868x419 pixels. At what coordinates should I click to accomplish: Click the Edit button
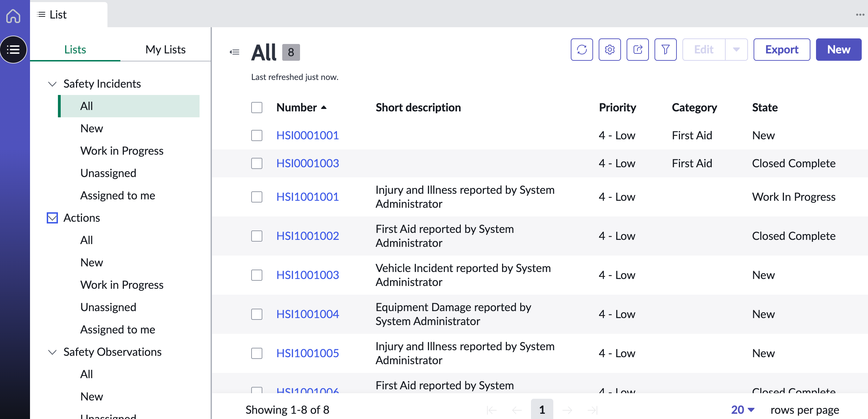[704, 50]
